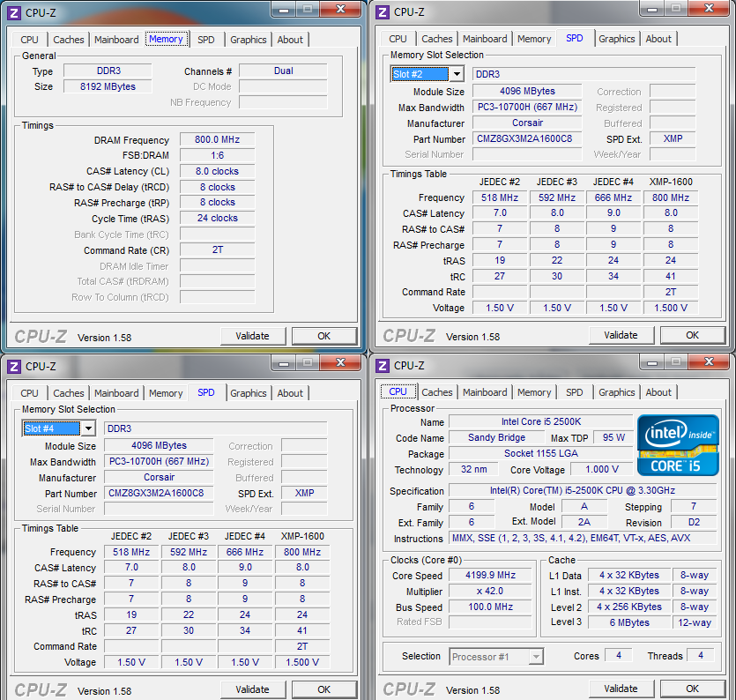Open Graphics tab in Slot #2 SPD window
Viewport: 736px width, 700px height.
tap(616, 39)
